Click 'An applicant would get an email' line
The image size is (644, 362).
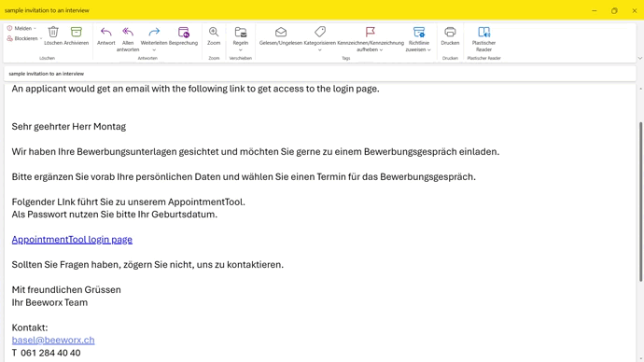click(195, 89)
